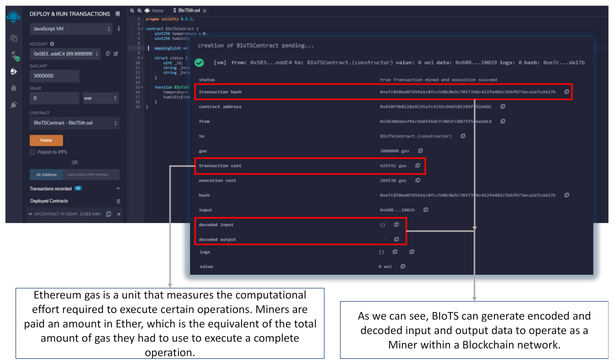Copy the contract address value
The width and height of the screenshot is (615, 364).
503,107
